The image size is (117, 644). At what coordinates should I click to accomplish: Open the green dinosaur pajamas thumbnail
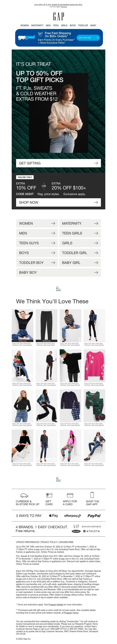point(94,405)
